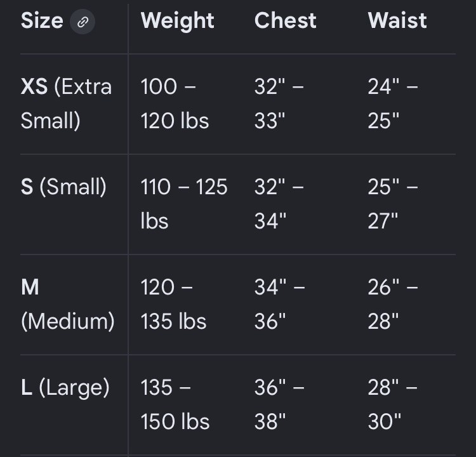The width and height of the screenshot is (476, 457).
Task: Click the 32" – 33" chest cell
Action: [279, 104]
